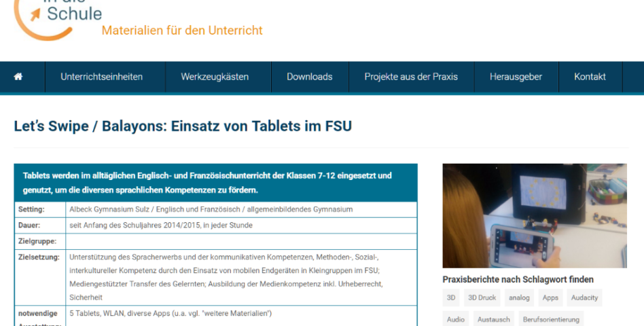Choose the "analog" tag

coord(519,297)
